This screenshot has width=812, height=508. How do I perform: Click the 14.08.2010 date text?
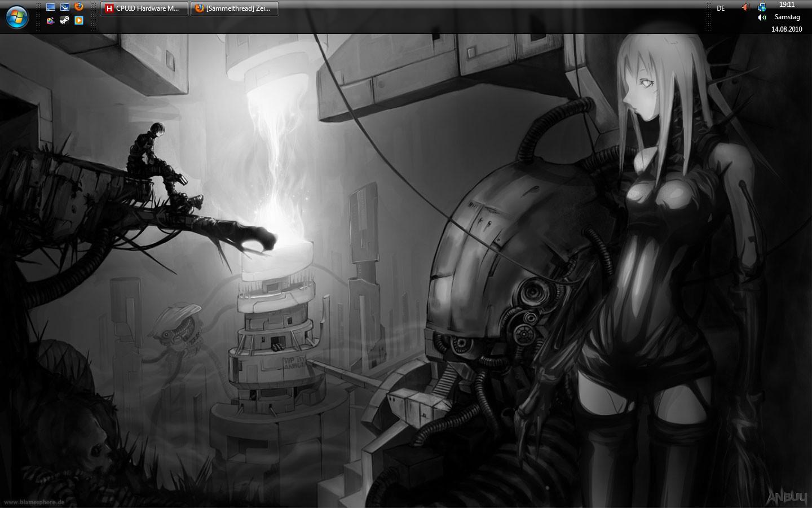coord(787,29)
